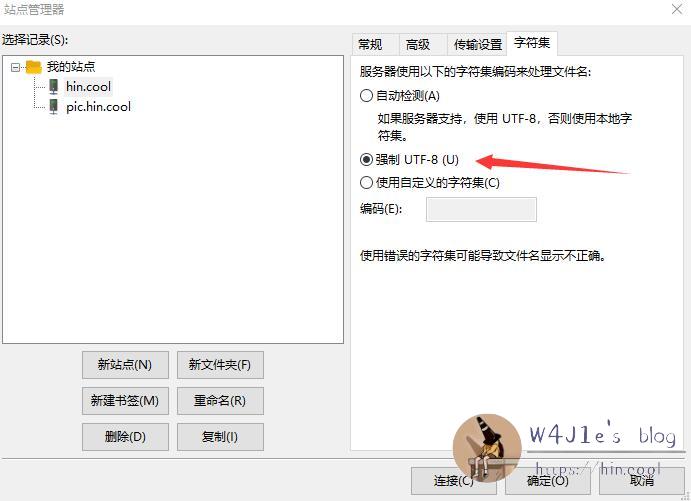Click the 复制(I) button
Viewport: 691px width, 501px height.
coord(220,437)
